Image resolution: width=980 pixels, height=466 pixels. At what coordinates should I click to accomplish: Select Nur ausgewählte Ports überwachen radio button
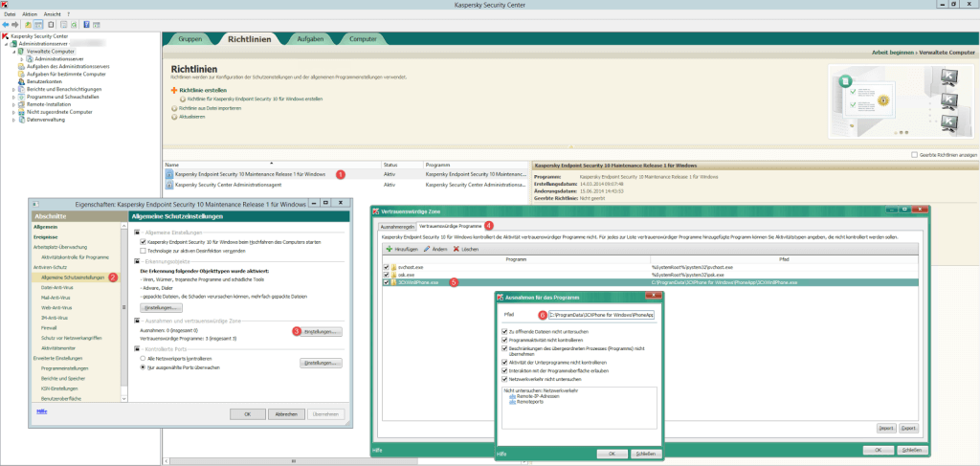click(143, 368)
